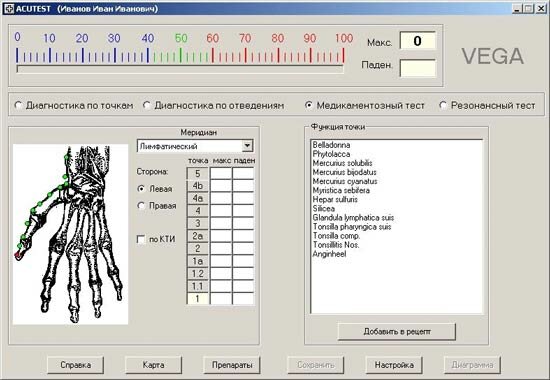The image size is (550, 380).
Task: Select 'Silicea' in the list
Action: 323,209
